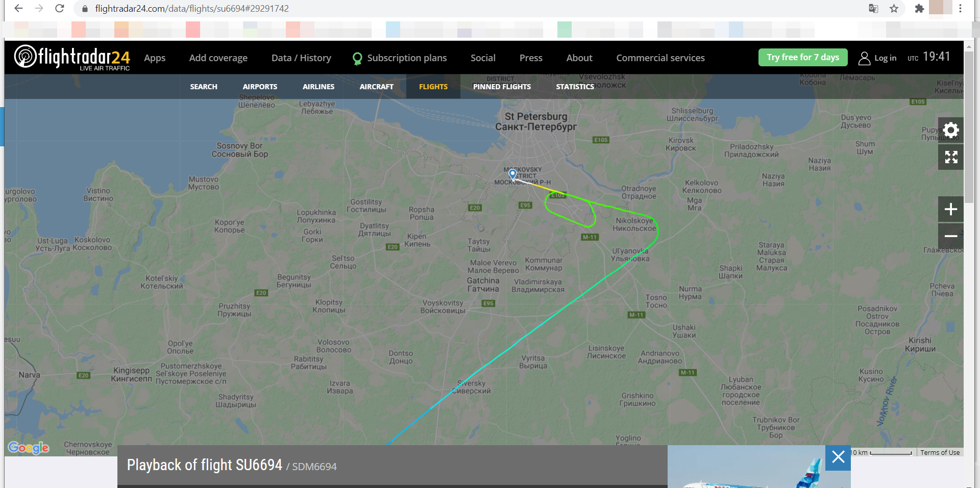Open map settings gear icon
Screen dimensions: 980x488
950,131
